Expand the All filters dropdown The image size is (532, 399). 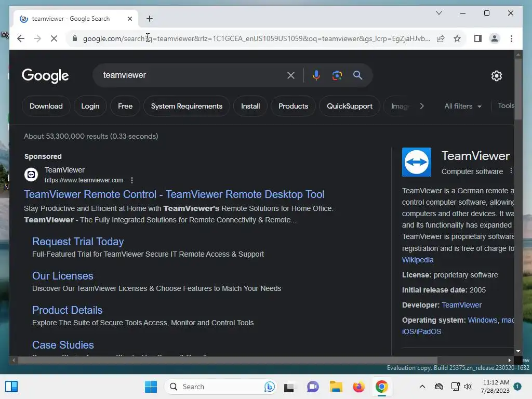(463, 106)
